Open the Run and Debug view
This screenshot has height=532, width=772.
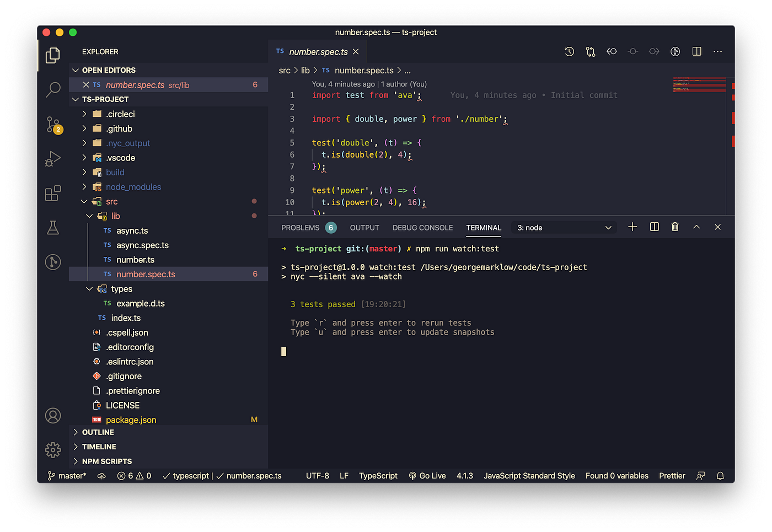[x=52, y=159]
